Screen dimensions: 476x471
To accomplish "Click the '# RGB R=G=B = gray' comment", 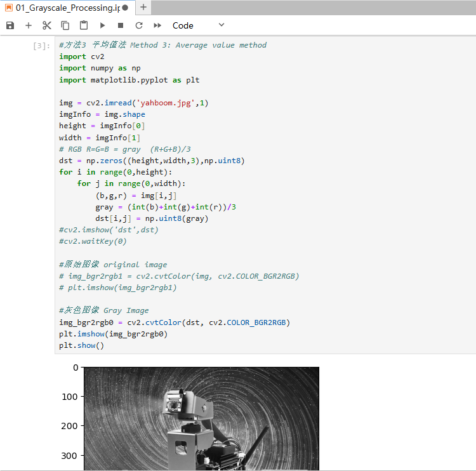I will click(125, 149).
